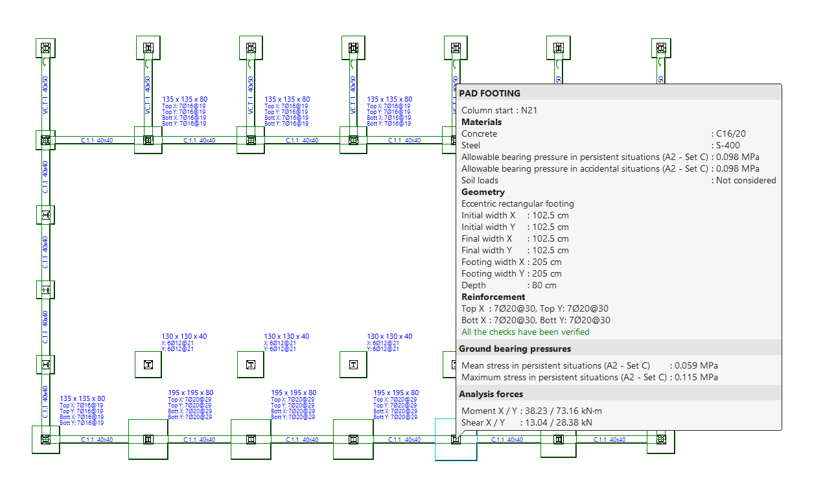
Task: Click the Ground bearing pressures section header
Action: pyautogui.click(x=515, y=349)
